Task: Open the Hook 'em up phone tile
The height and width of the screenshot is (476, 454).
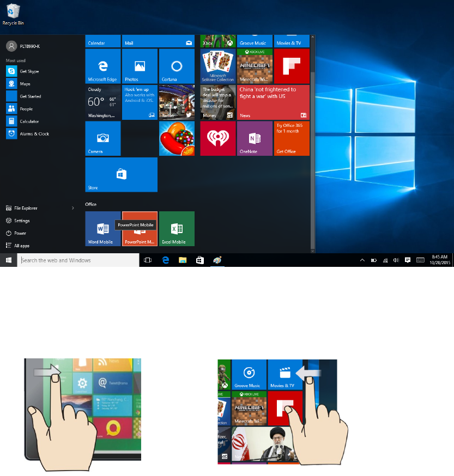Action: tap(140, 102)
